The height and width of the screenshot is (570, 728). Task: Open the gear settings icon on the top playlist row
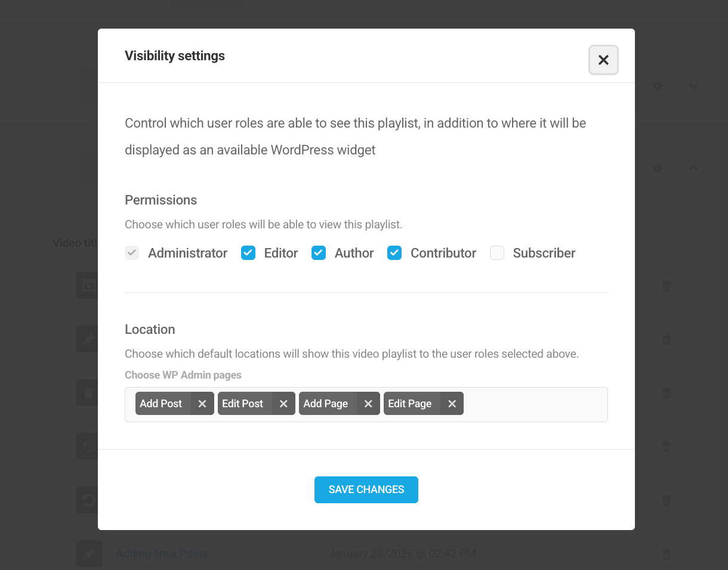(x=657, y=86)
